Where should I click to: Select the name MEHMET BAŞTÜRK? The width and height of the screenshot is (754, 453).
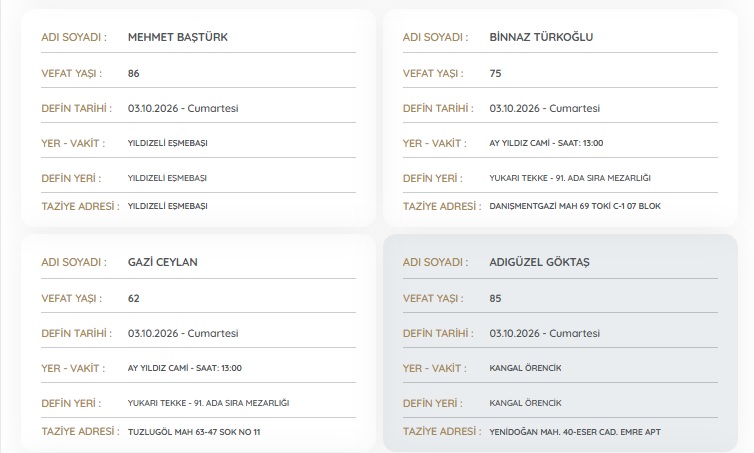click(x=177, y=37)
